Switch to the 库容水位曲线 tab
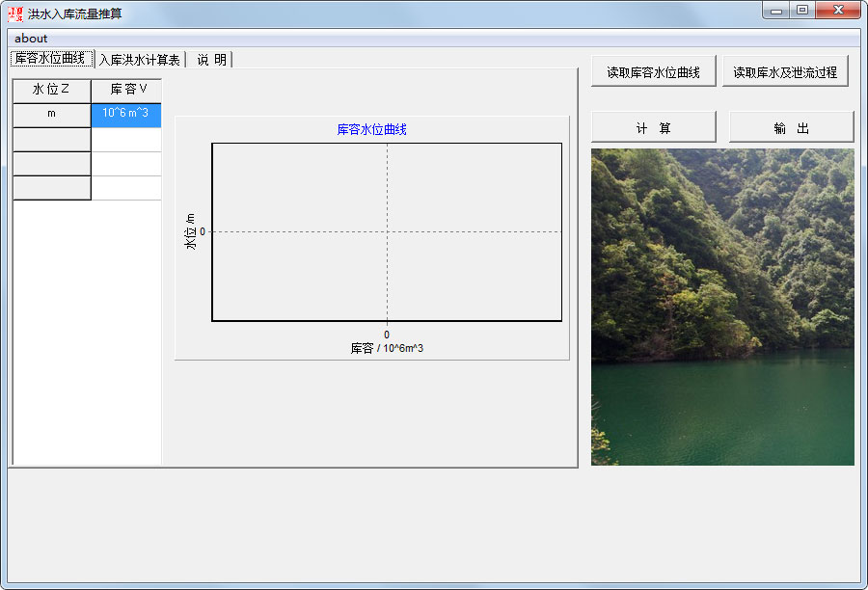This screenshot has width=868, height=590. click(x=51, y=58)
